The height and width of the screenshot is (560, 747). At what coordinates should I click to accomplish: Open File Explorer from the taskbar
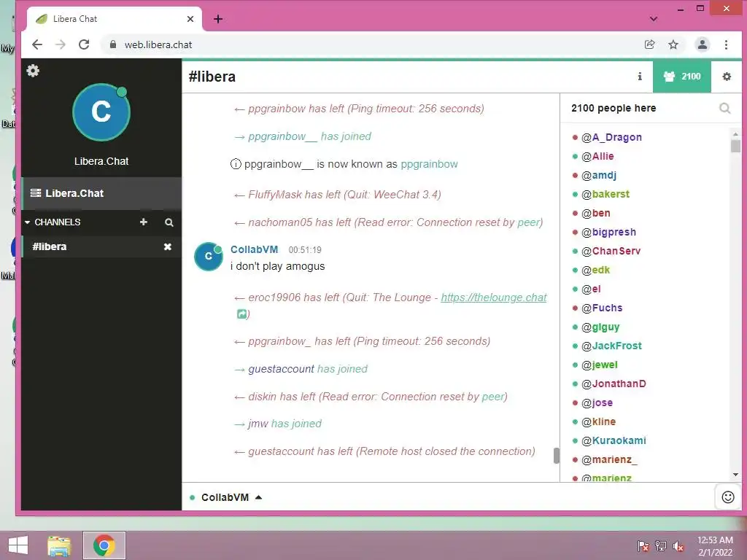(x=59, y=545)
